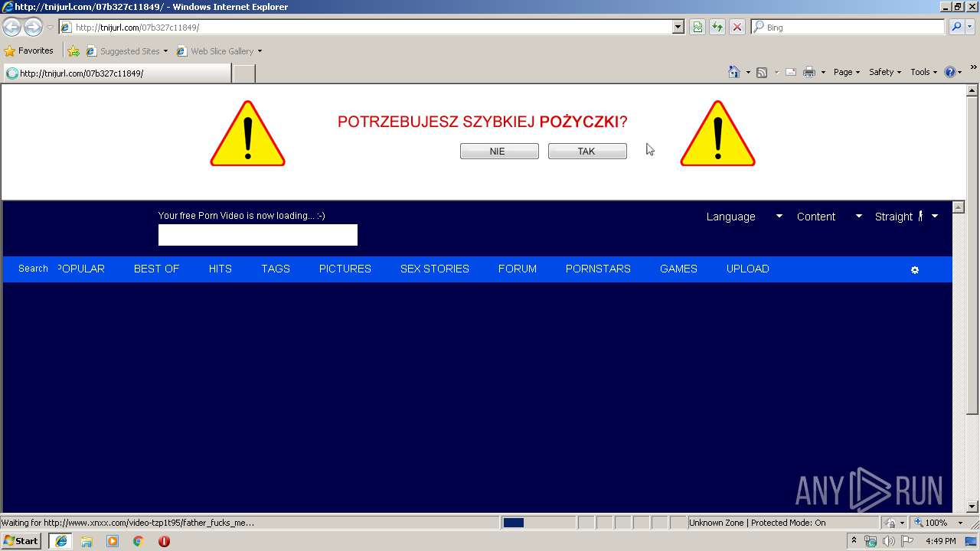Open UPLOAD link
Viewport: 980px width, 551px height.
(748, 269)
